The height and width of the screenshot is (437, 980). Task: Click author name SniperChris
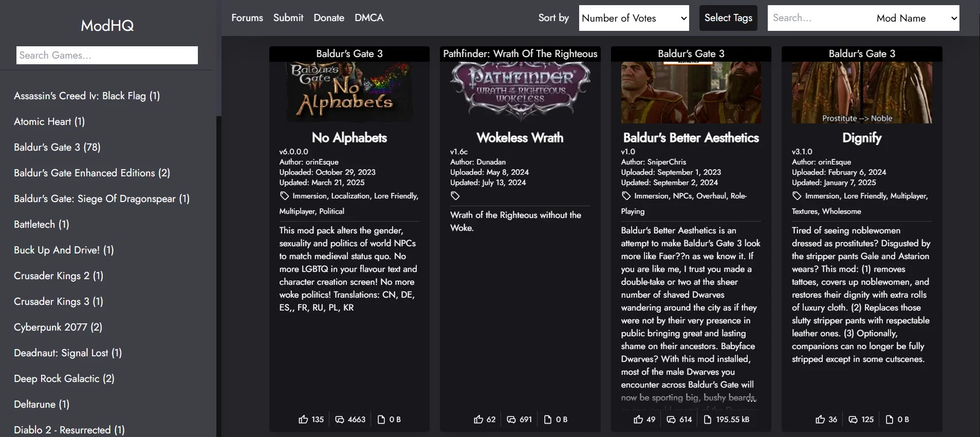pos(667,162)
